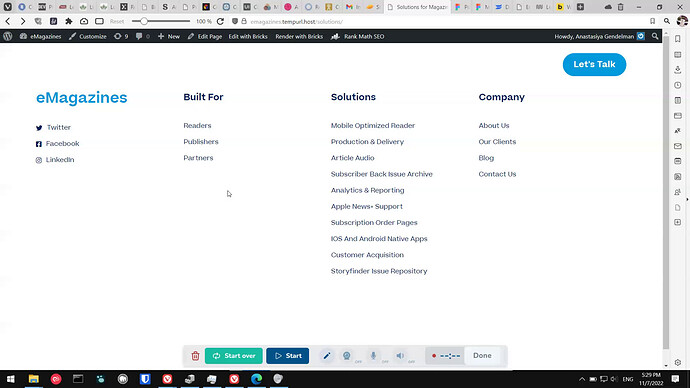Screen dimensions: 690x388
Task: Open browser settings gear in sidebar
Action: click(x=678, y=362)
